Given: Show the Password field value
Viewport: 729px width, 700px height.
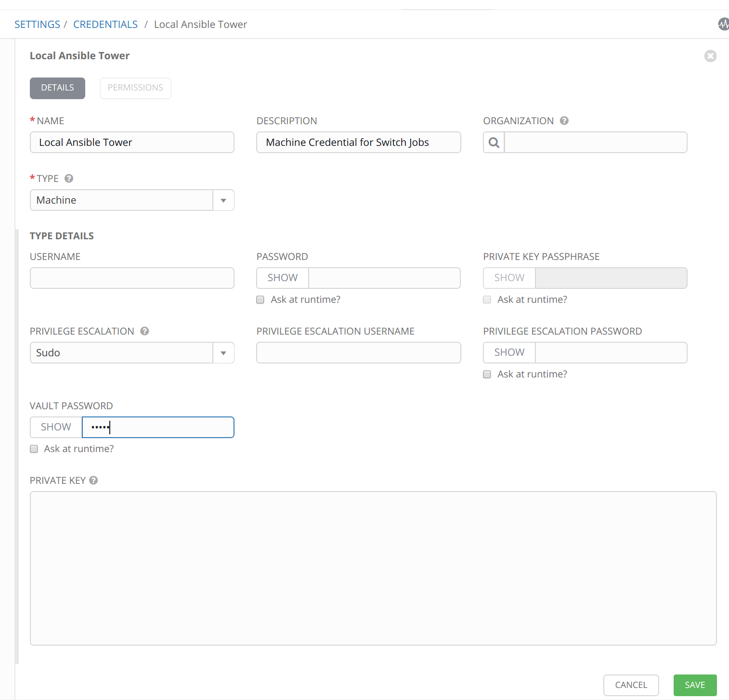Looking at the screenshot, I should pos(283,278).
